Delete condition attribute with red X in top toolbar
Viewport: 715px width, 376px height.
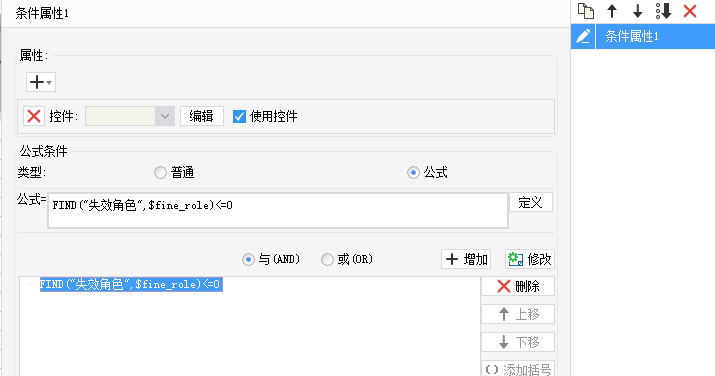pos(690,11)
